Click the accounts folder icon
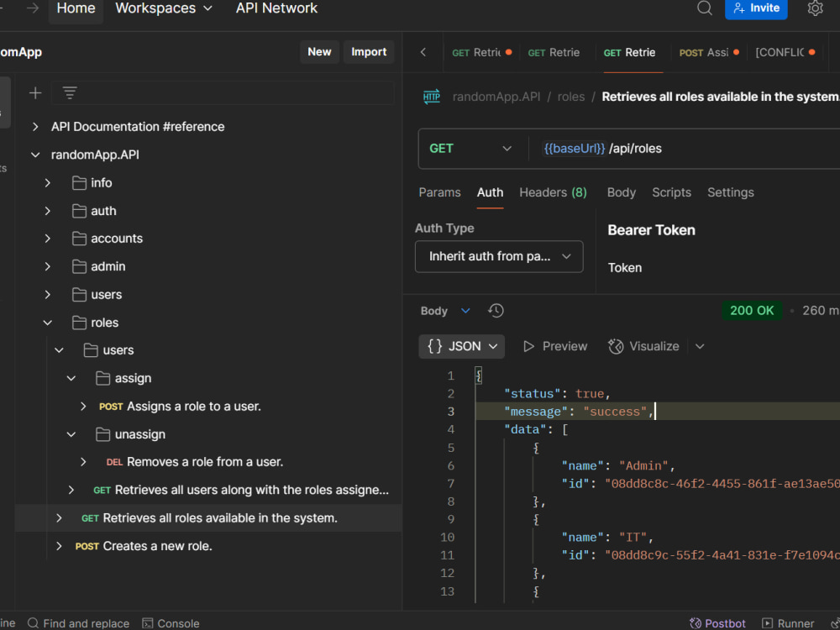The height and width of the screenshot is (630, 840). 79,239
